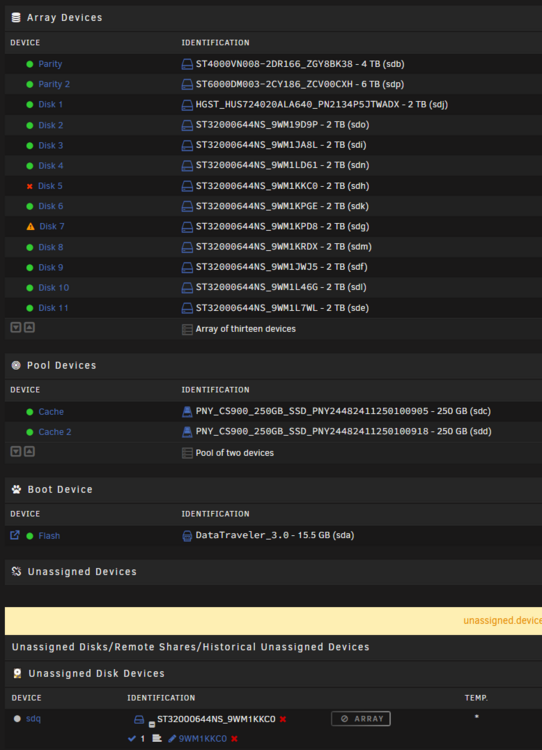542x750 pixels.
Task: Click the ST32000644NS_9WM1KRDX - 2 TB (sdm) text
Action: 284,247
